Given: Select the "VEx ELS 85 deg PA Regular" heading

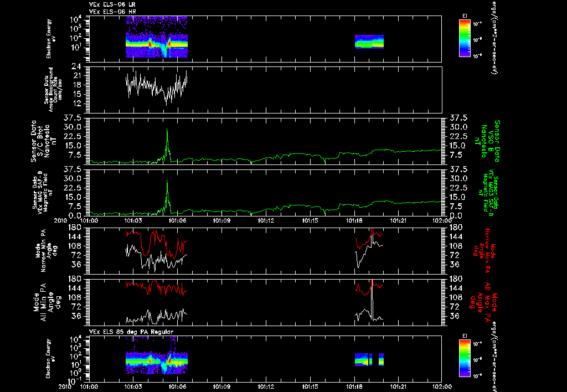Looking at the screenshot, I should click(x=131, y=332).
